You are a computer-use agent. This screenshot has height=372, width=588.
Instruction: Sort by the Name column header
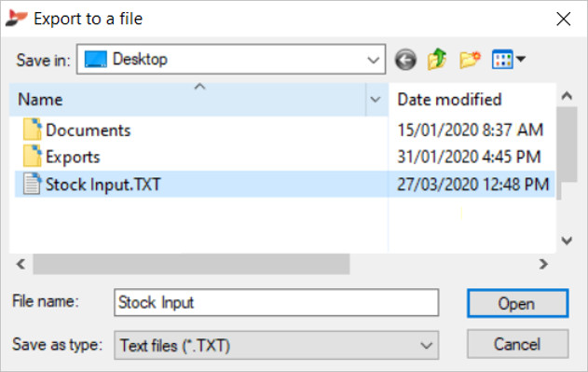pyautogui.click(x=188, y=100)
